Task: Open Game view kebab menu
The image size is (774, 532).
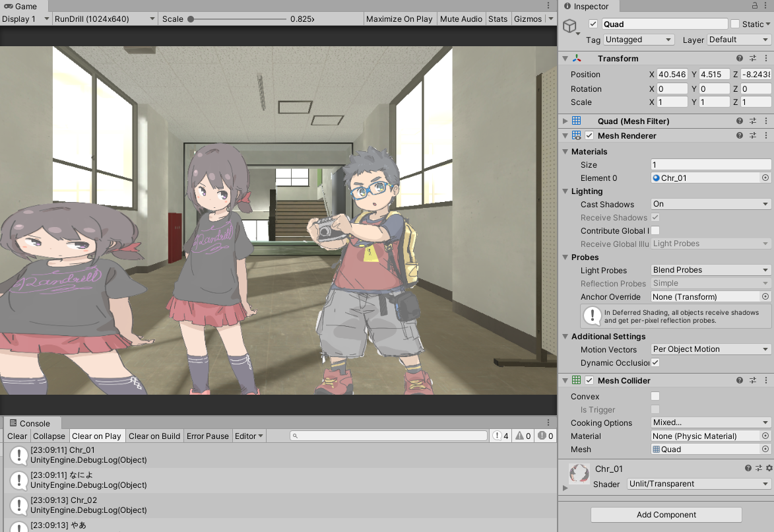Action: pos(548,6)
